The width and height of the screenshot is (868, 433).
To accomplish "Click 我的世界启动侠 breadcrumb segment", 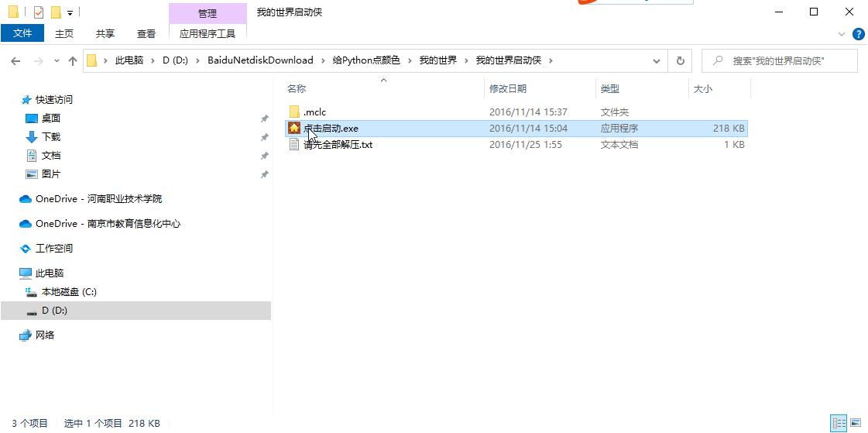I will point(508,60).
